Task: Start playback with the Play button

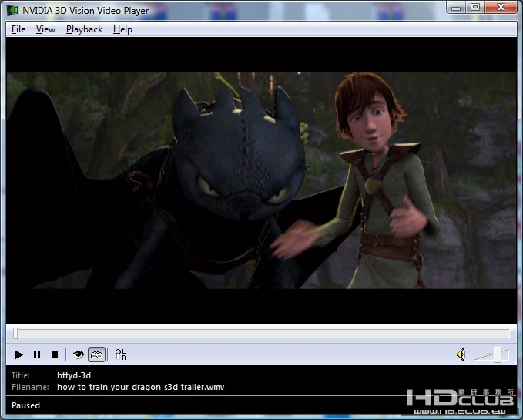Action: (x=18, y=354)
